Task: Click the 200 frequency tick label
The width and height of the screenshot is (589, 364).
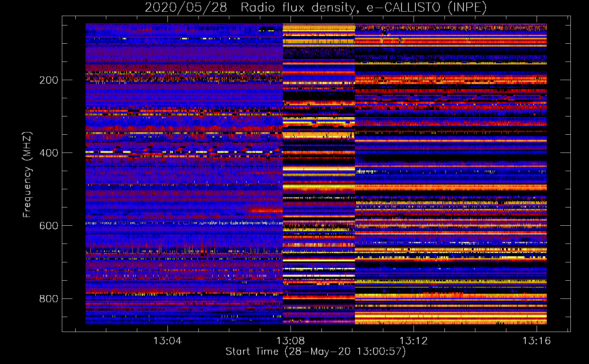Action: (x=49, y=80)
